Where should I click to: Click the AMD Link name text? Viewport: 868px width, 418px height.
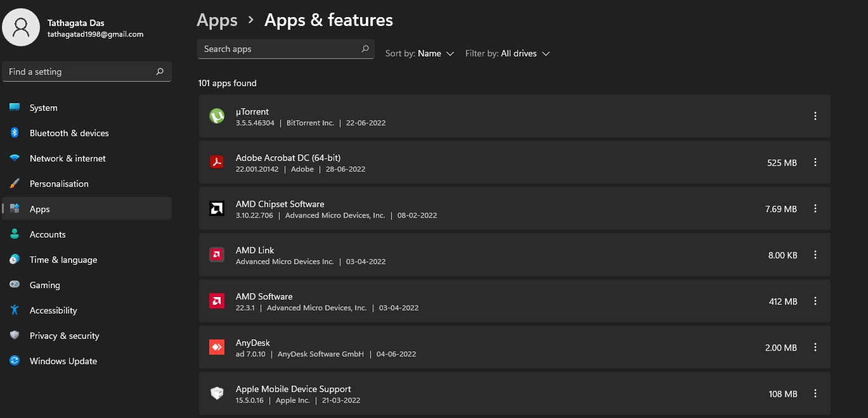(x=255, y=250)
